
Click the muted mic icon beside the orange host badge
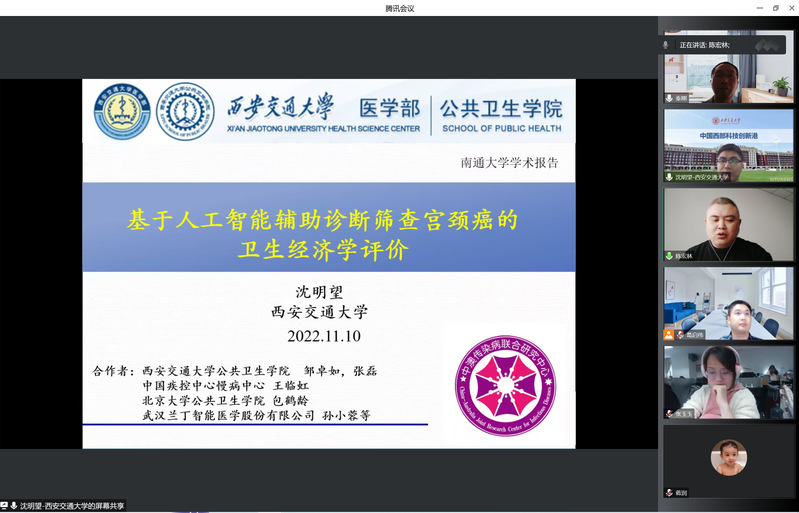click(679, 335)
